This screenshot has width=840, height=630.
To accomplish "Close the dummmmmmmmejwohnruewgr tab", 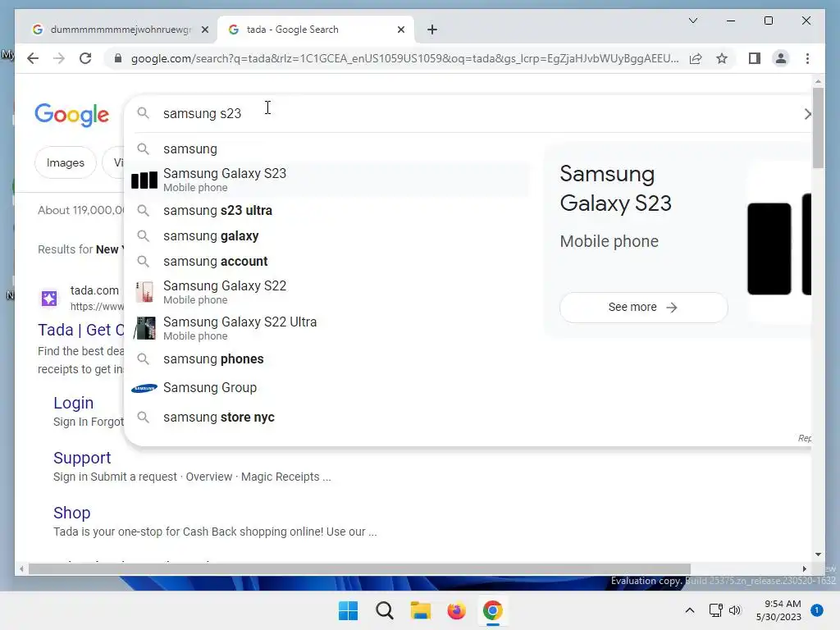I will click(204, 30).
